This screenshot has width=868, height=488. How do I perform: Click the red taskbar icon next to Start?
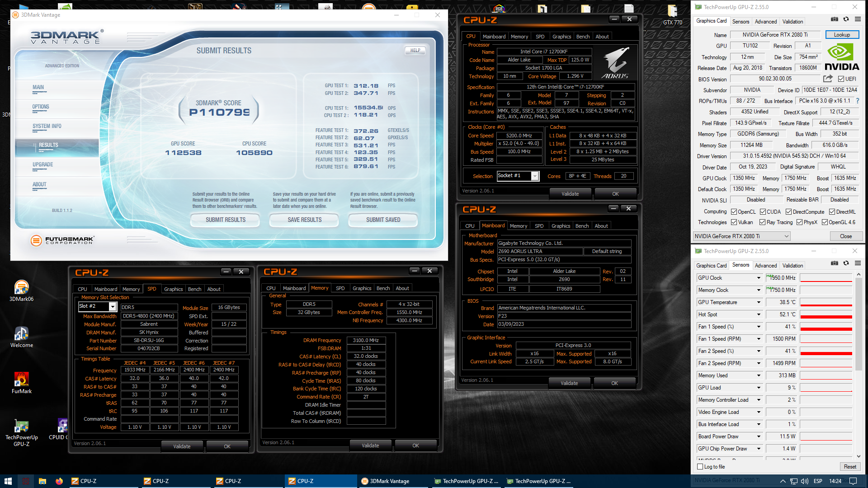pyautogui.click(x=25, y=481)
